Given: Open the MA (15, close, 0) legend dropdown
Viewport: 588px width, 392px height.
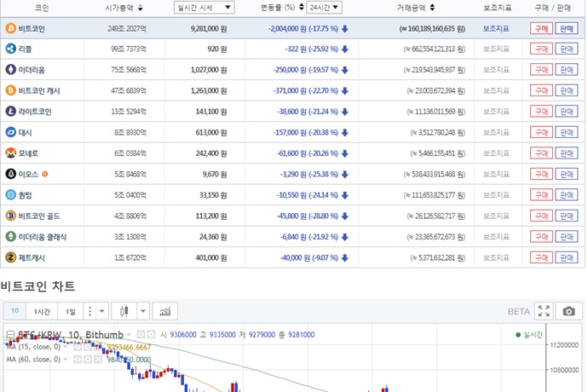Looking at the screenshot, I should (66, 347).
